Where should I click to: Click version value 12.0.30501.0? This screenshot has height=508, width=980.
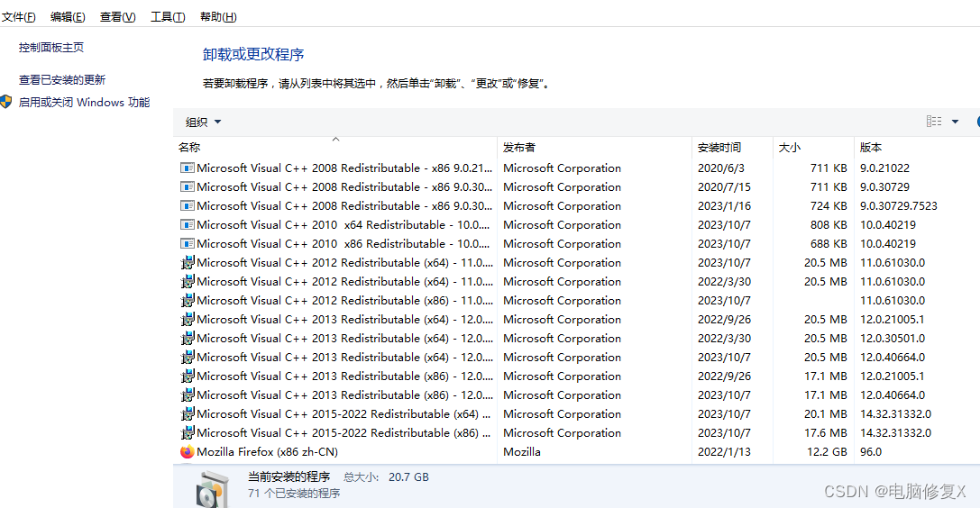[893, 339]
